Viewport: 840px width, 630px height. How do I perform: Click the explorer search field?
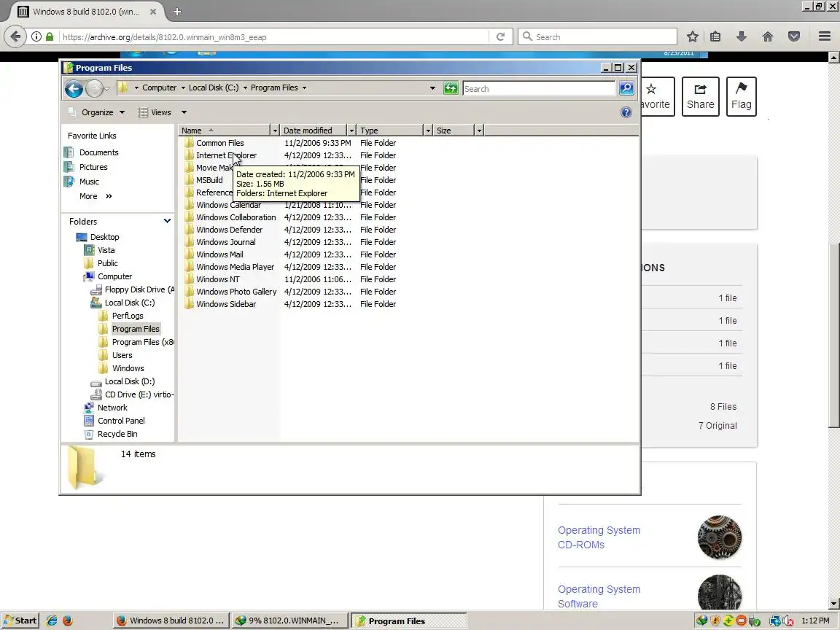(538, 88)
